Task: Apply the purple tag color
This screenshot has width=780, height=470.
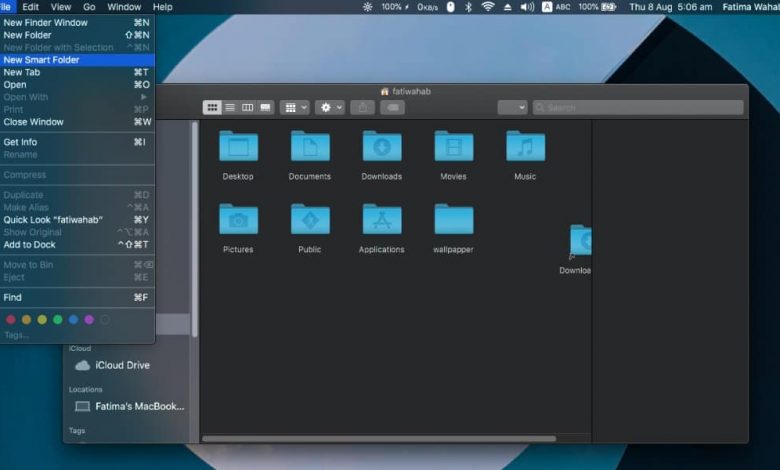Action: [x=89, y=320]
